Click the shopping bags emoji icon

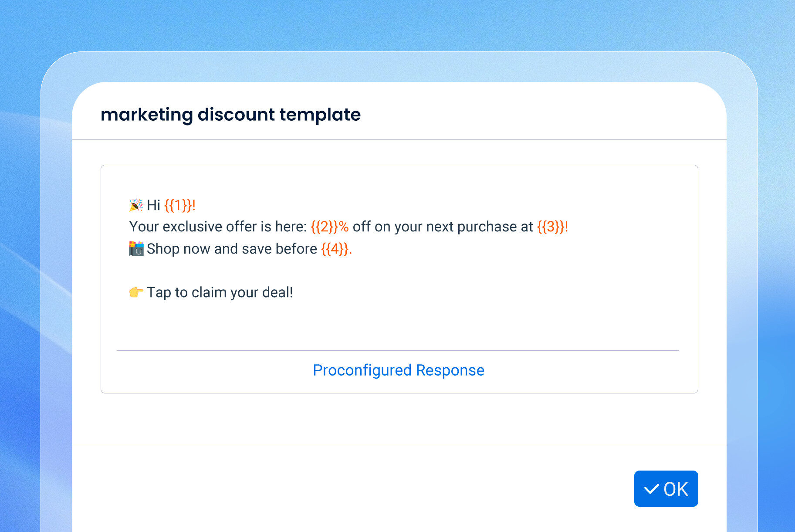tap(136, 248)
